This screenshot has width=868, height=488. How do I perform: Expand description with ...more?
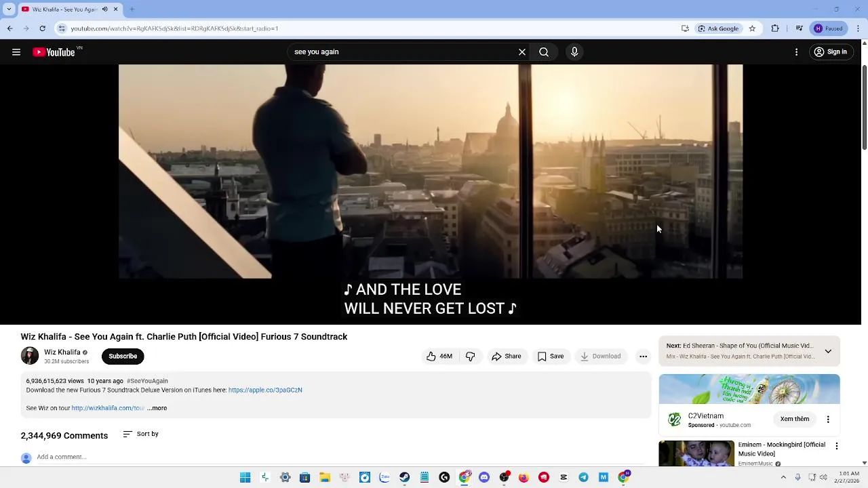point(157,408)
